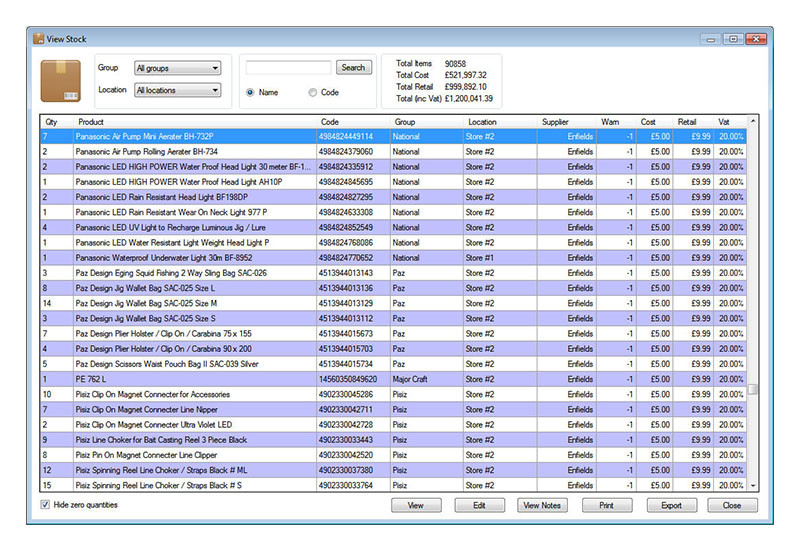Click the Total Cost value £521,997.32

(x=466, y=75)
